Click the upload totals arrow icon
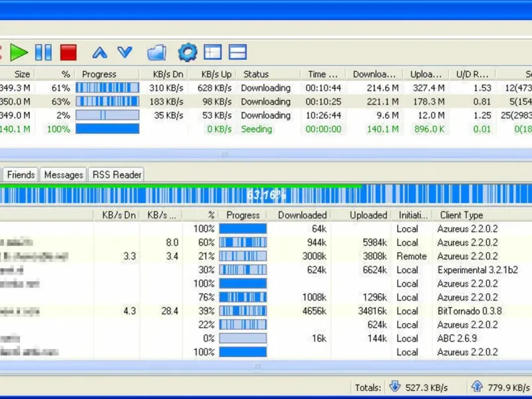Screen dimensions: 532x399 click(x=477, y=386)
